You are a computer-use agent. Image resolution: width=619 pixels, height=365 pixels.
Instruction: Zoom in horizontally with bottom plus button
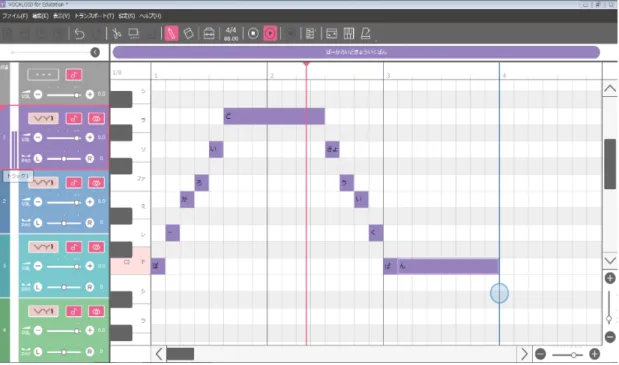[x=595, y=354]
